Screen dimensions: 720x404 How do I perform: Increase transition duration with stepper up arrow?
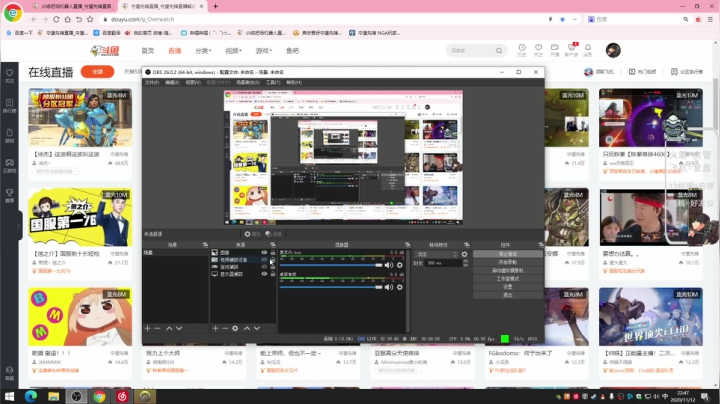[x=465, y=261]
